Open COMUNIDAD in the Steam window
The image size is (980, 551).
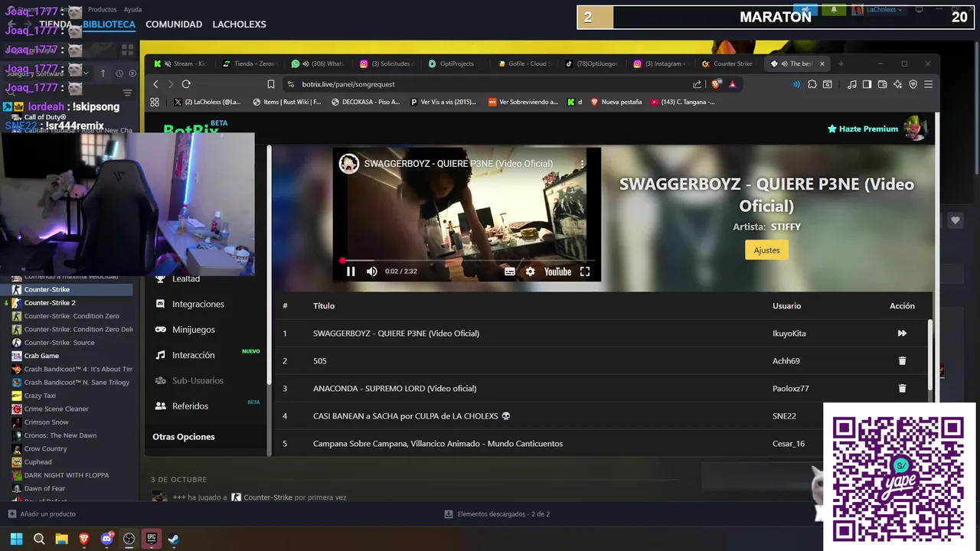(174, 24)
